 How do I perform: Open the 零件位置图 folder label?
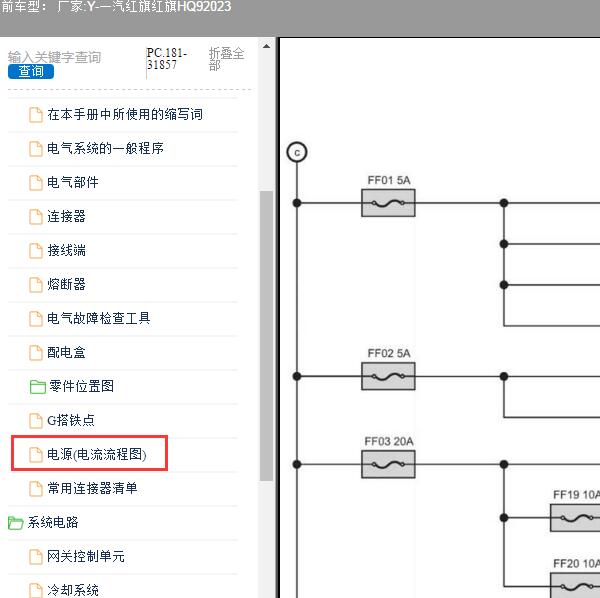(x=81, y=386)
